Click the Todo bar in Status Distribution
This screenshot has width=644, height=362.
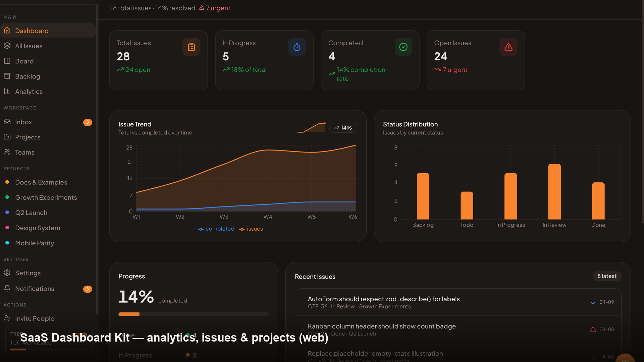click(x=467, y=205)
